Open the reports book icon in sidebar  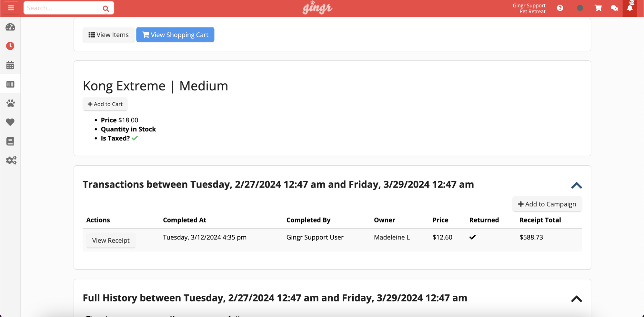pos(10,141)
